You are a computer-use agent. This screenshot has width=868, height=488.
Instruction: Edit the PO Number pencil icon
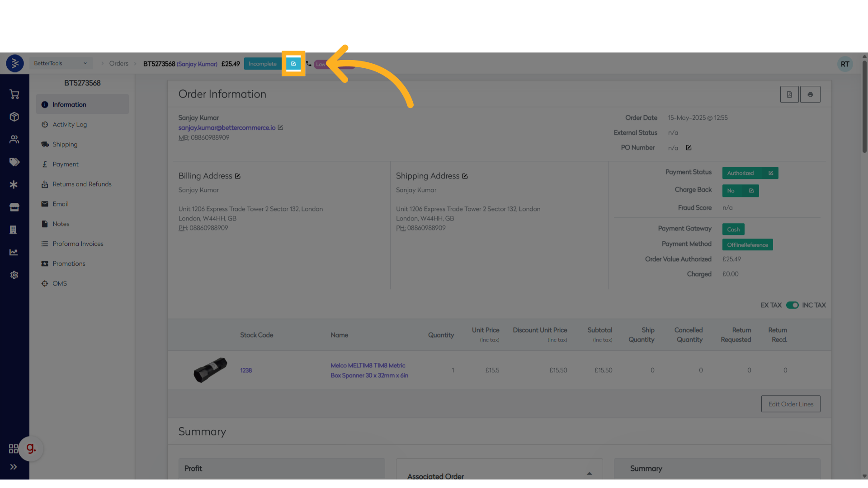689,148
